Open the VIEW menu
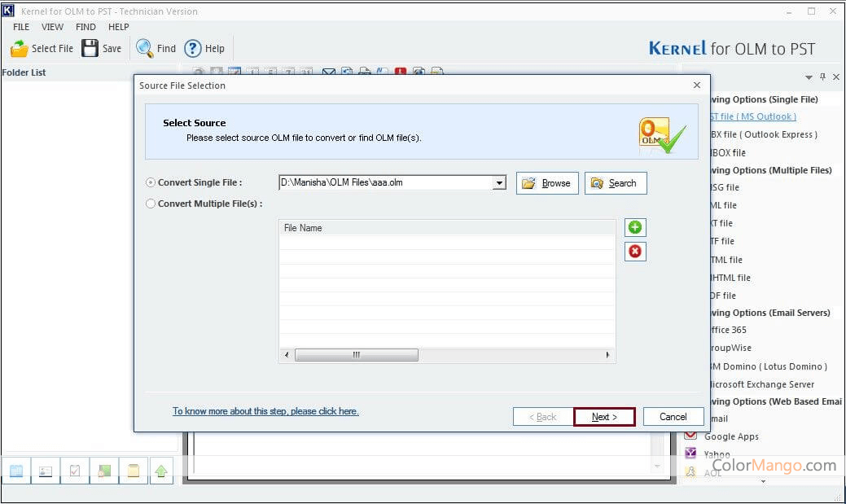Image resolution: width=846 pixels, height=504 pixels. point(52,27)
